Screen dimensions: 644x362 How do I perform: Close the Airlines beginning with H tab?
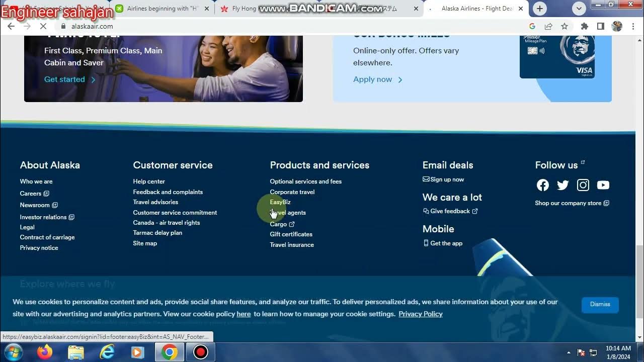[207, 9]
